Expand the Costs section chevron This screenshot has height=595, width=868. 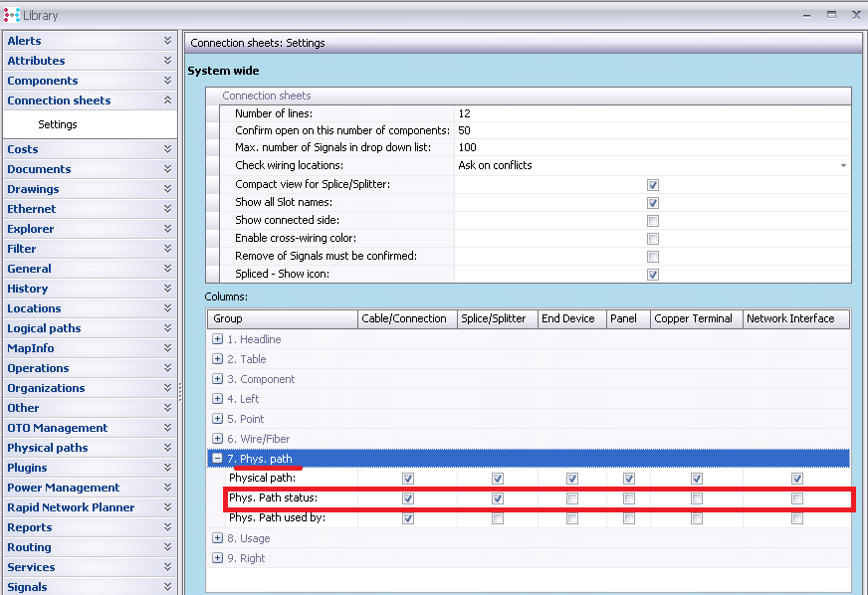point(167,149)
